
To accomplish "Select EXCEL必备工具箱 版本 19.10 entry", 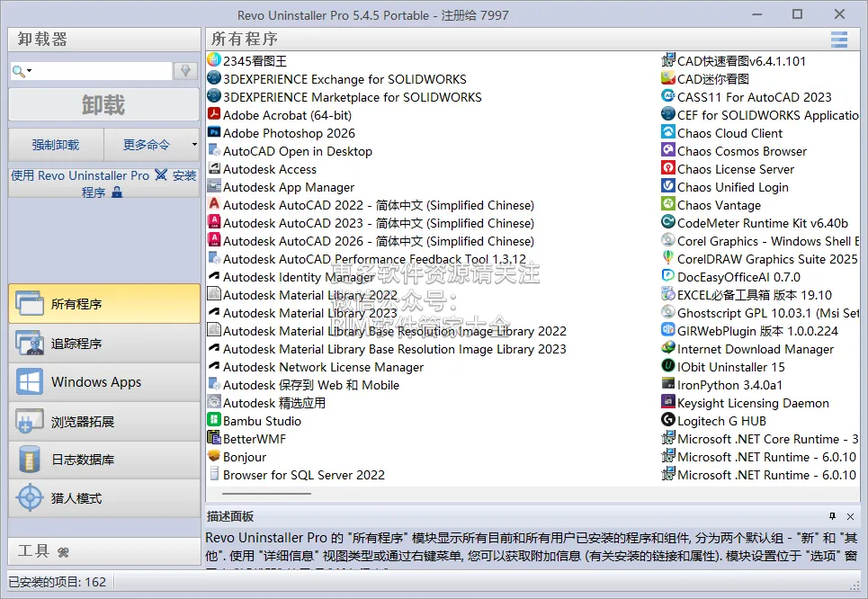I will point(747,294).
